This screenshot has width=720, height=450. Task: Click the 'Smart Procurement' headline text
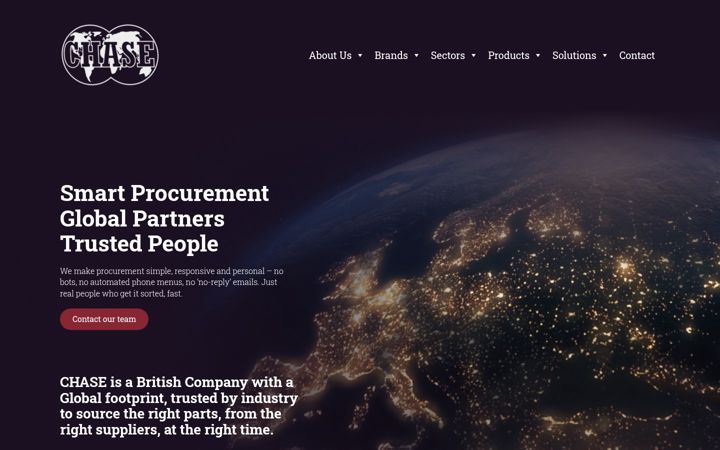coord(164,193)
